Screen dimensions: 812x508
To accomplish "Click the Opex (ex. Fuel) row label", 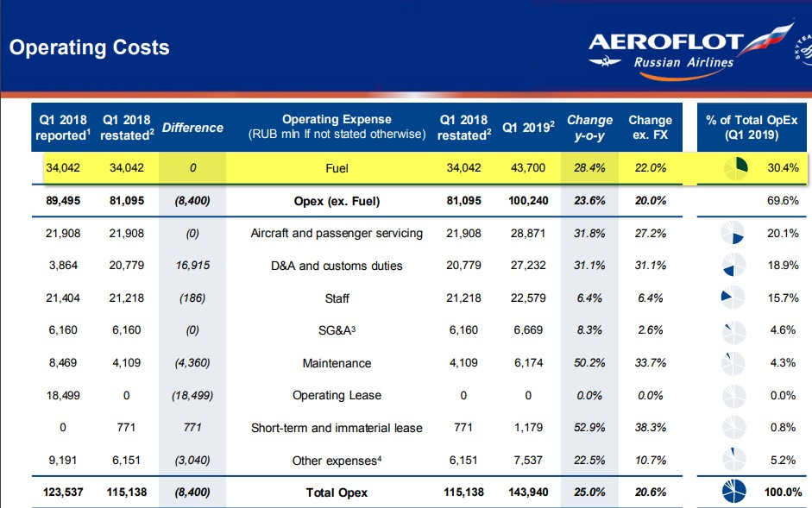I will coord(337,201).
